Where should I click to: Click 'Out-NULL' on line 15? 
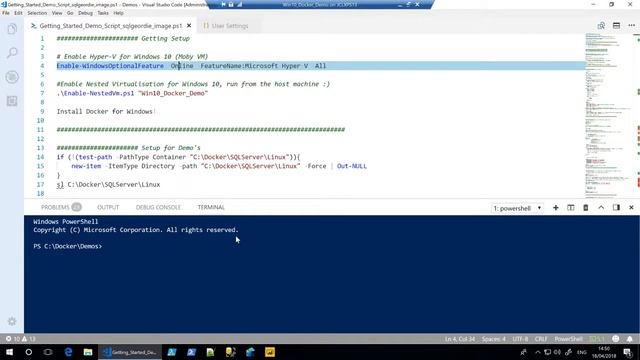352,166
